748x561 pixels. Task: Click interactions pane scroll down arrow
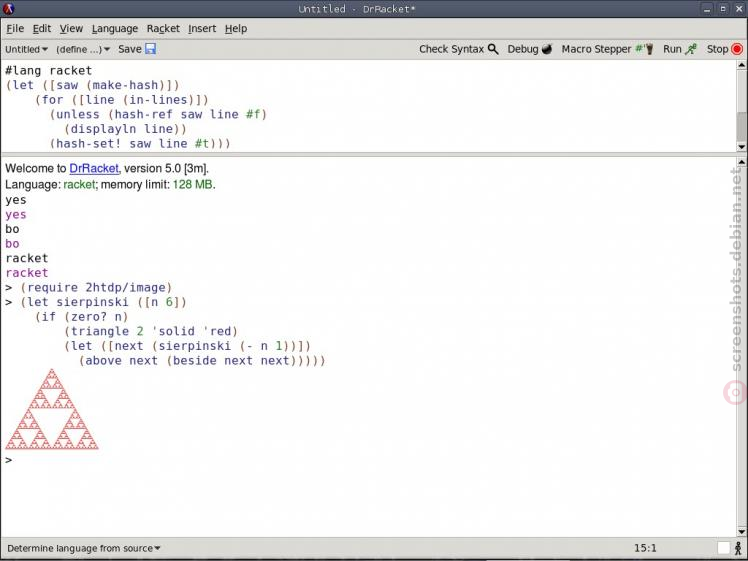coord(741,531)
